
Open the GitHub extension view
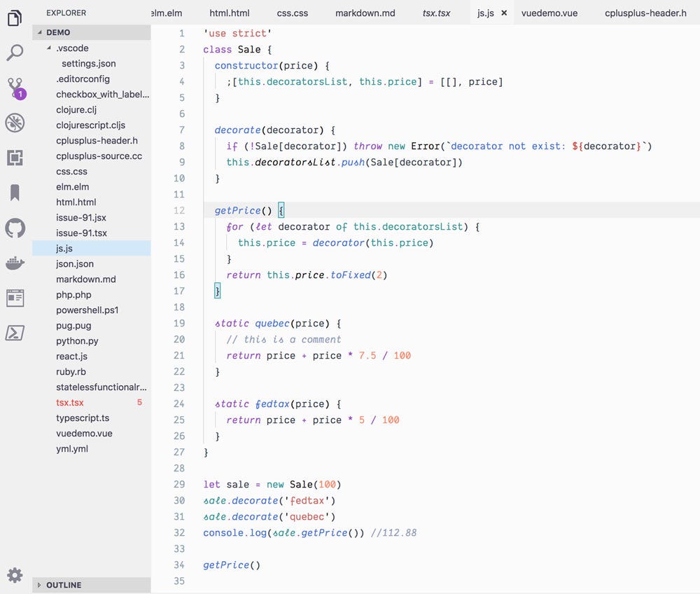tap(15, 228)
